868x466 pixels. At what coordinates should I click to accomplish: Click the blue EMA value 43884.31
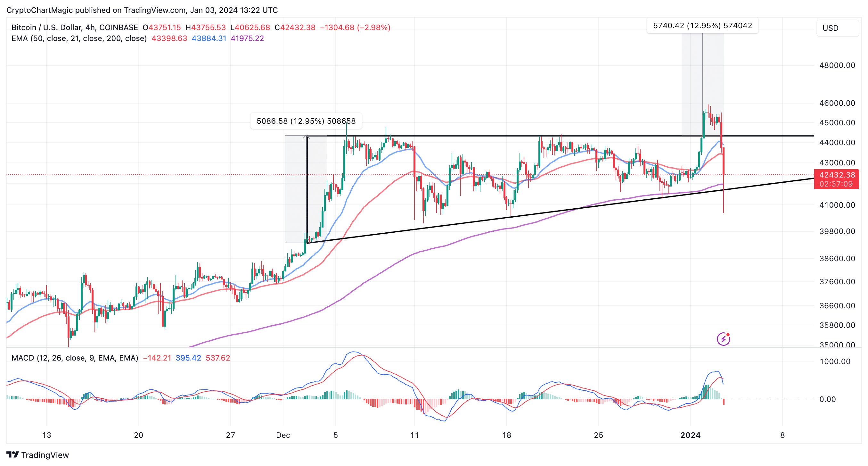click(x=209, y=38)
